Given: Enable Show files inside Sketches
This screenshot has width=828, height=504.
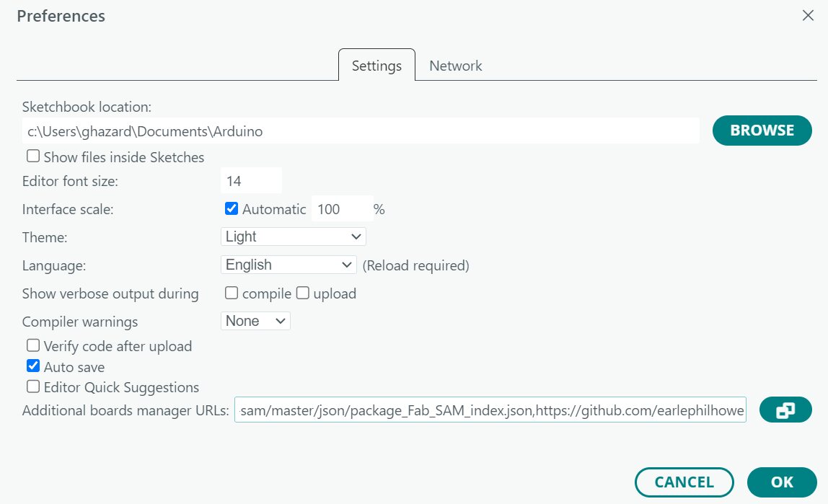Looking at the screenshot, I should pyautogui.click(x=32, y=156).
